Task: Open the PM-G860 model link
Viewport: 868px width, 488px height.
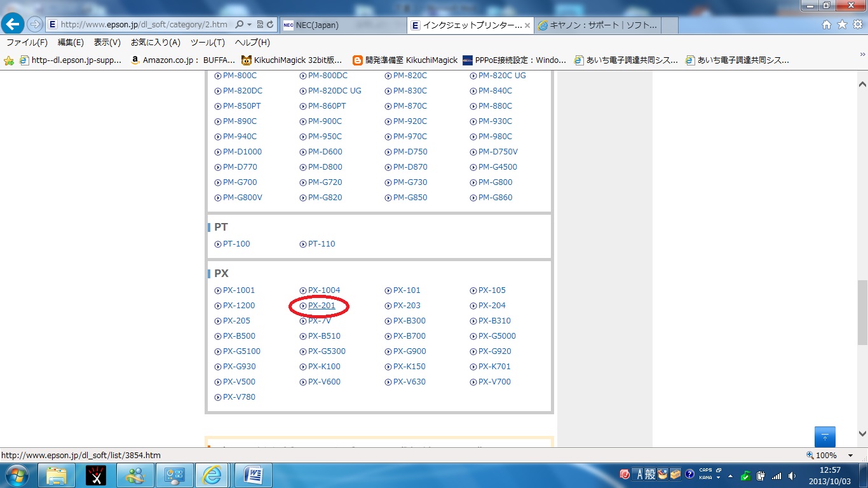Action: 495,198
